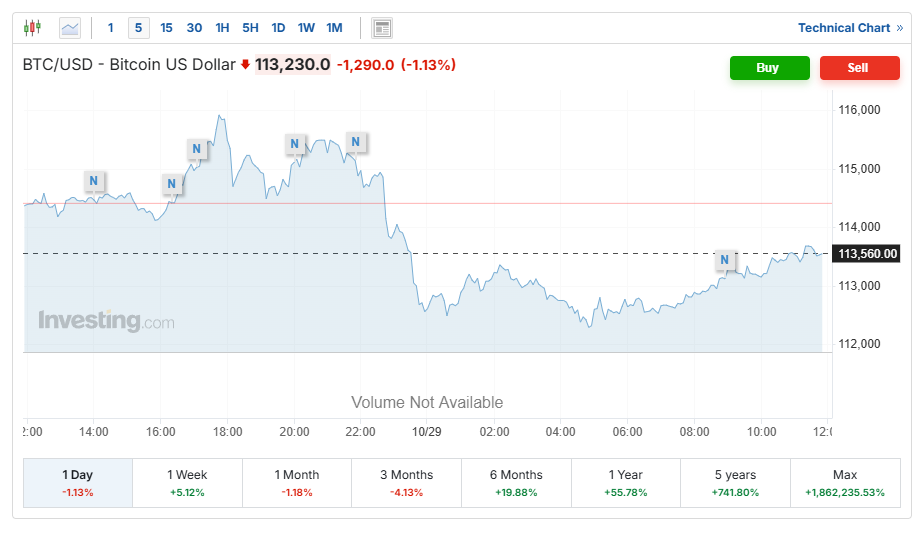Select the 1 minute interval

click(111, 28)
